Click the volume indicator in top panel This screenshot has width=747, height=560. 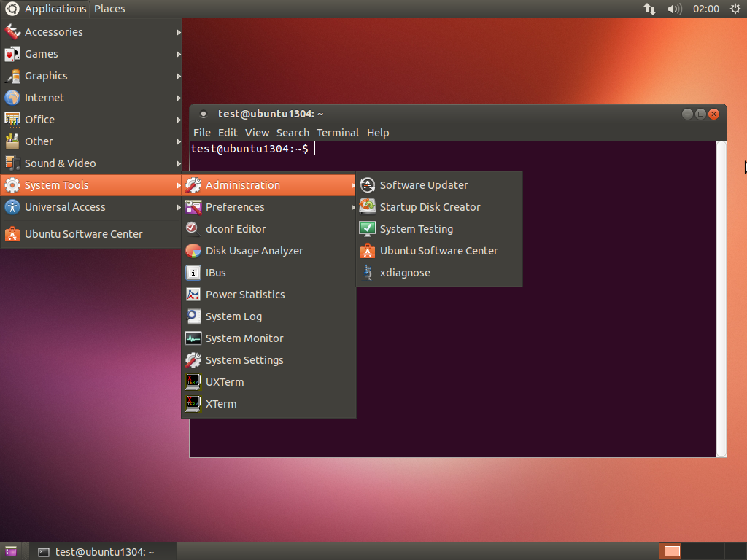click(x=675, y=9)
